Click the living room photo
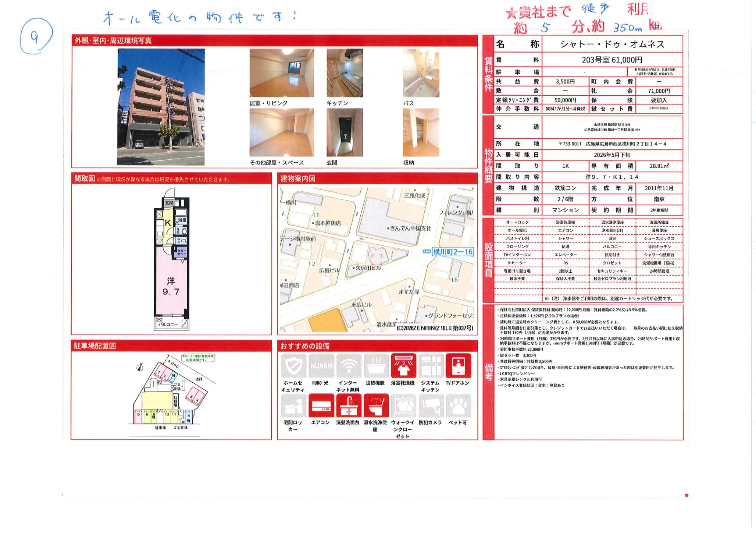 pyautogui.click(x=282, y=73)
